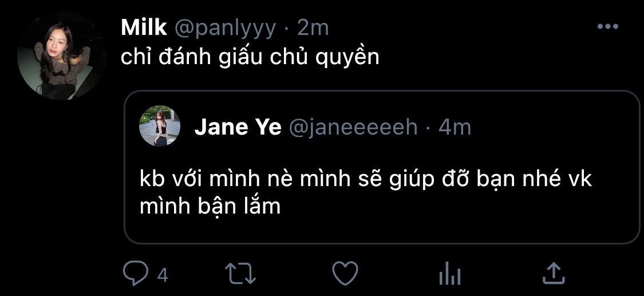This screenshot has width=644, height=296.
Task: Click tweet text 'chỉ đánh giấu chủ quyền'
Action: [250, 58]
